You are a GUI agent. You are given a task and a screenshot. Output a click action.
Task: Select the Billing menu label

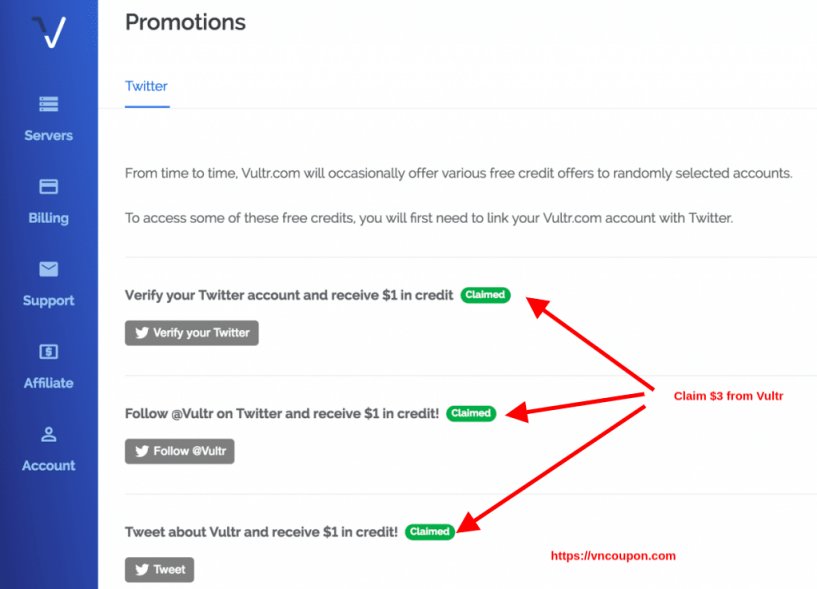[x=48, y=218]
